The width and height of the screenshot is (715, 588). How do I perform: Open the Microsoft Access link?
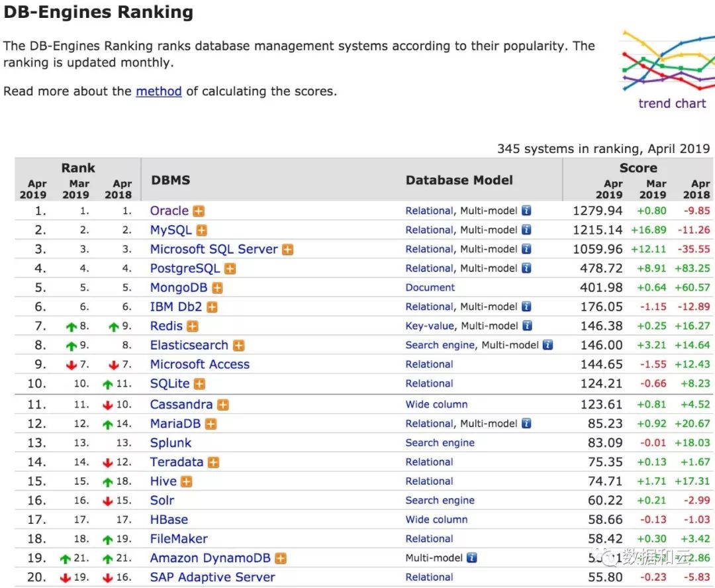tap(199, 365)
